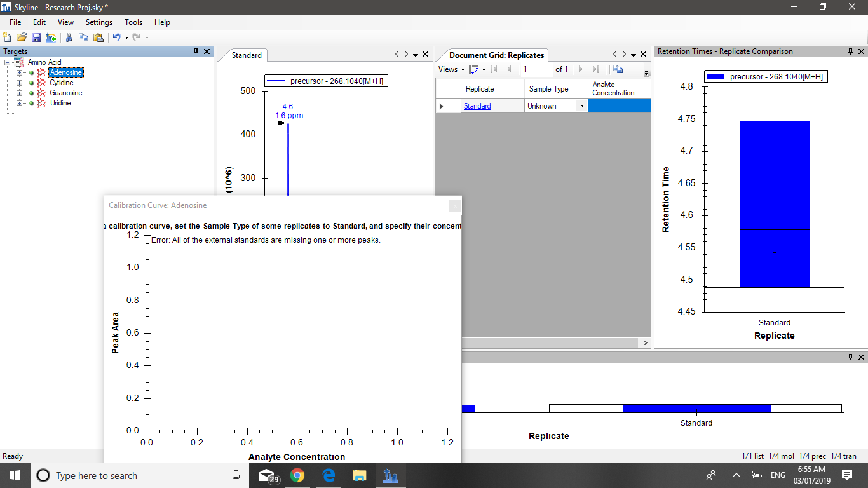Click the Analyte Concentration cell for Standard
868x488 pixels.
(619, 106)
